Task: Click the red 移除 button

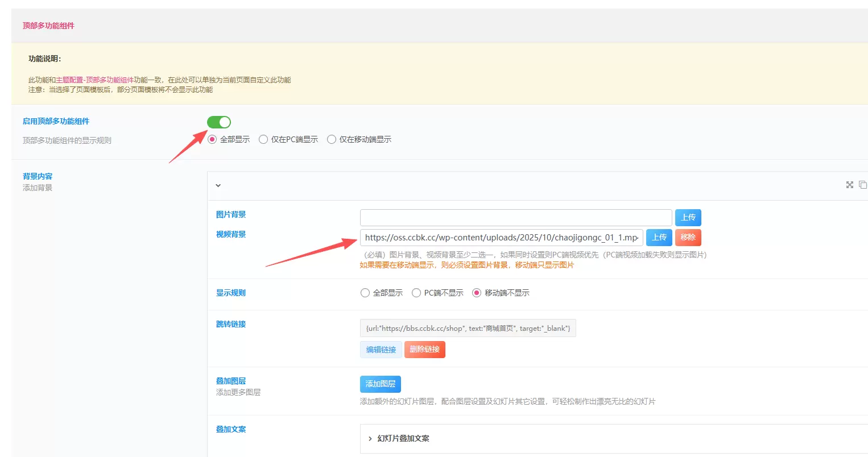Action: [x=688, y=238]
